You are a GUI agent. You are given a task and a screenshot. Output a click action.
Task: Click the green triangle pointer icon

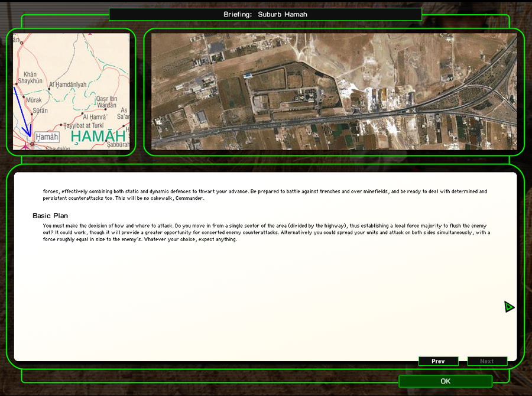click(x=509, y=307)
